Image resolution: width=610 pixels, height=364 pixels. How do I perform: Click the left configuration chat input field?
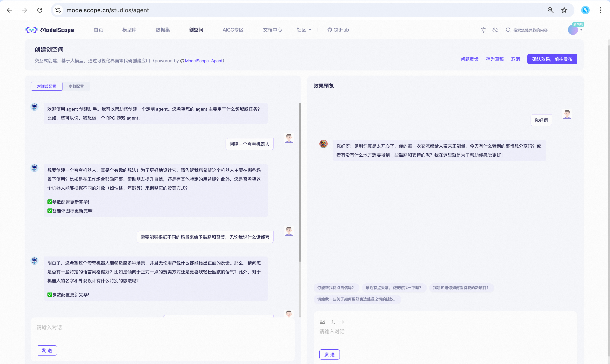163,328
